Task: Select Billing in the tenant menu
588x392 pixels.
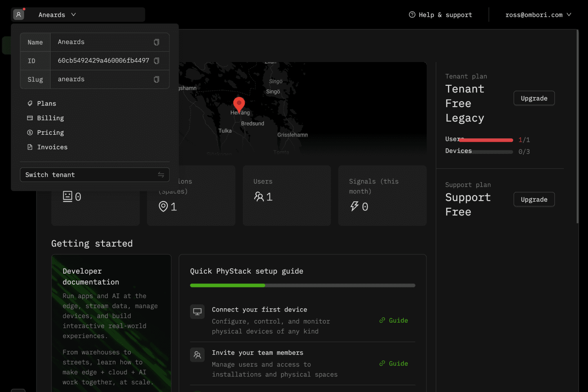Action: (50, 118)
